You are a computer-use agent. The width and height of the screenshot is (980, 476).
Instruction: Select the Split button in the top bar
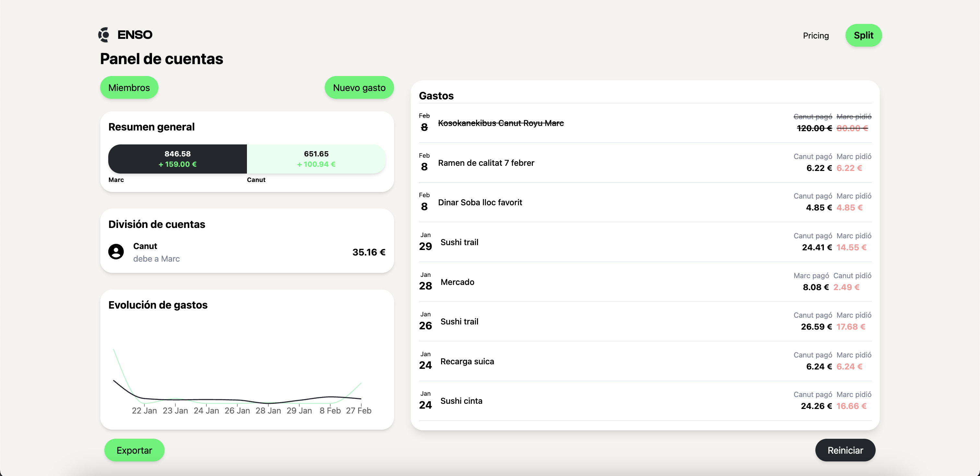(x=863, y=35)
